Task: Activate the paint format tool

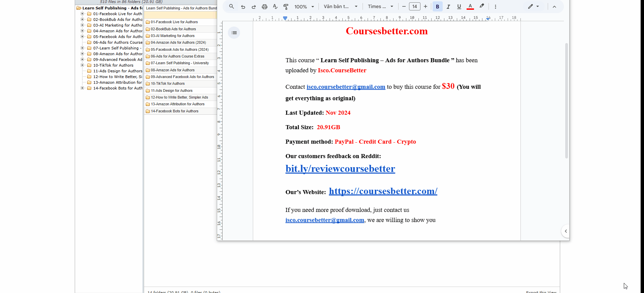Action: pyautogui.click(x=286, y=6)
